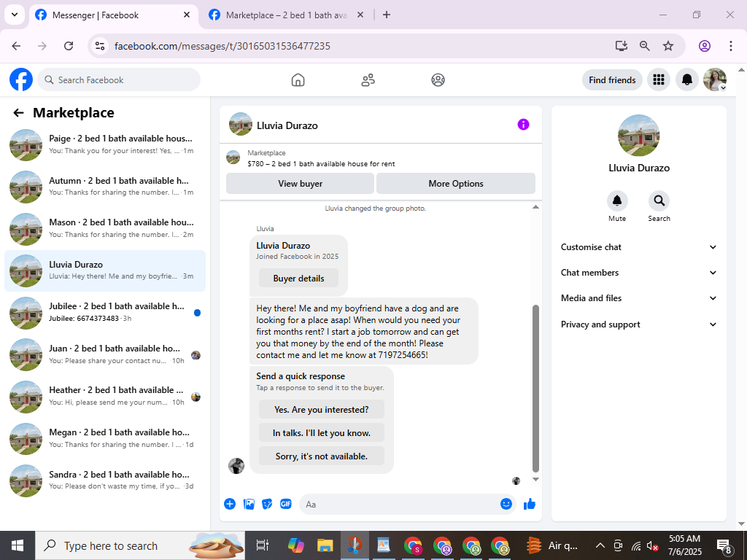Send 'Sorry, it's not available.' response
747x560 pixels.
click(x=322, y=456)
